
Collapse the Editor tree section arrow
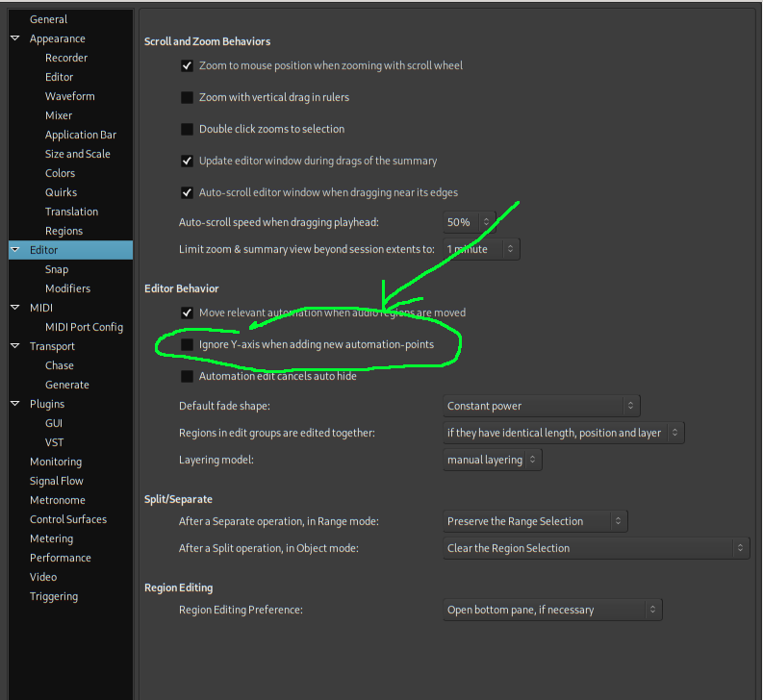15,250
